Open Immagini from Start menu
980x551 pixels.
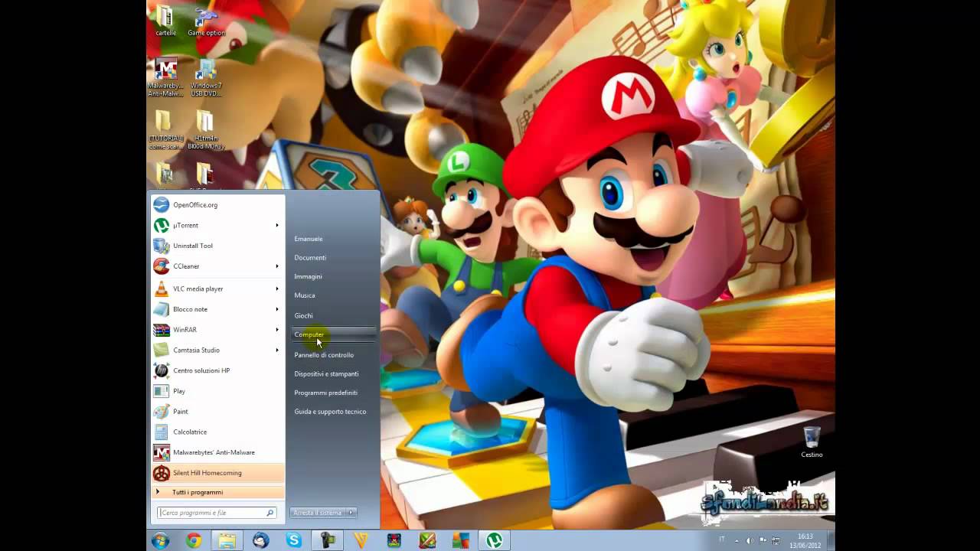tap(308, 276)
